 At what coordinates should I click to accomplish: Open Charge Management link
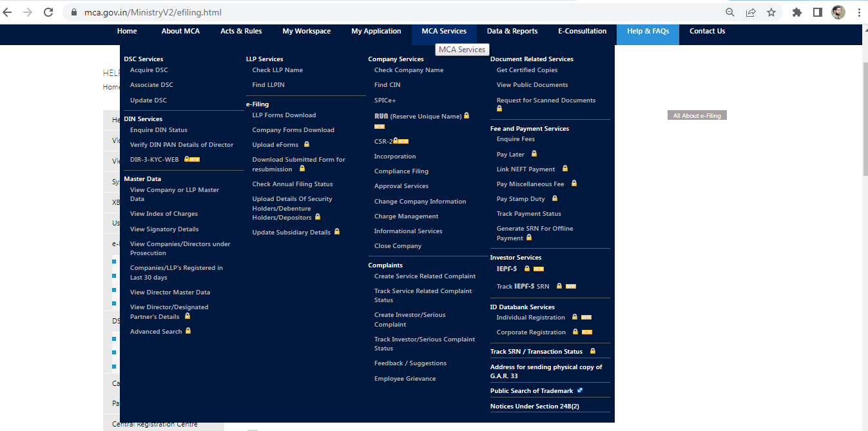pyautogui.click(x=406, y=216)
